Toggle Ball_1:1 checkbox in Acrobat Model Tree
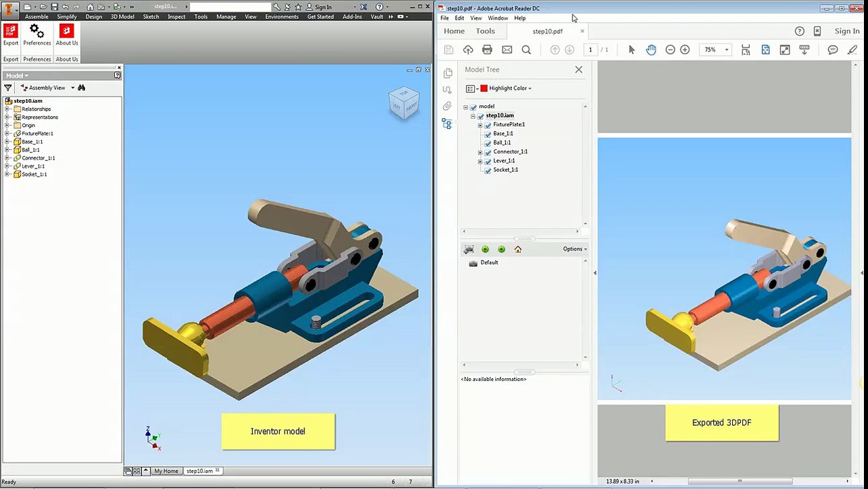Image resolution: width=868 pixels, height=489 pixels. (x=488, y=143)
